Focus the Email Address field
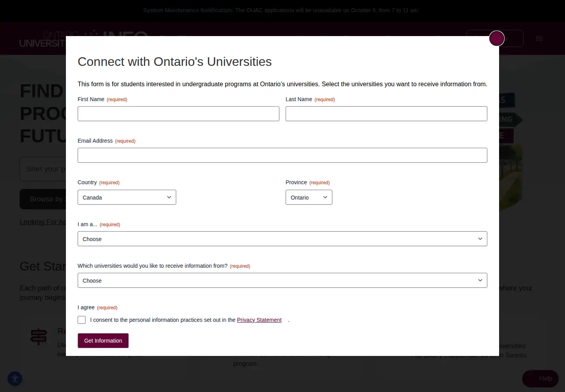This screenshot has height=392, width=565. click(282, 155)
